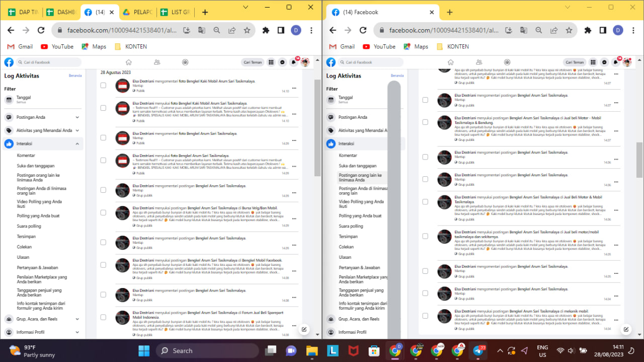This screenshot has width=644, height=362.
Task: Click Beranda link in left window
Action: pos(75,76)
